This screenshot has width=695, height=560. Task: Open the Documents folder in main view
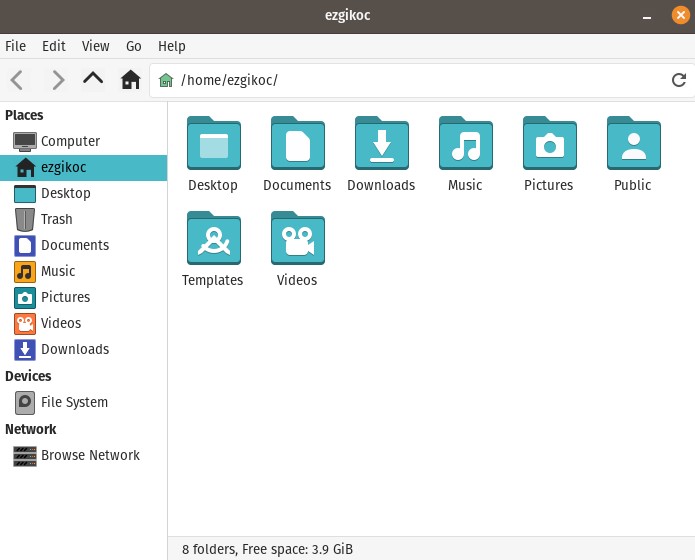point(297,146)
